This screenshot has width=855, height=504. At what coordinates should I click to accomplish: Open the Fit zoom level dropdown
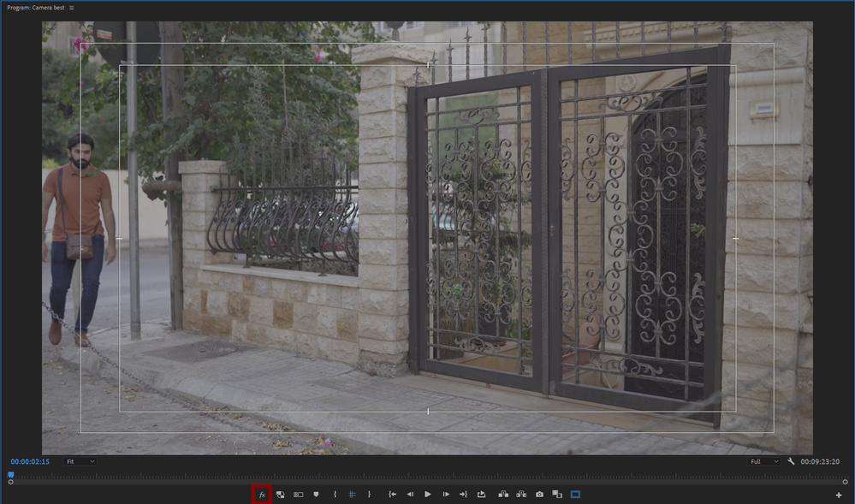click(x=80, y=461)
